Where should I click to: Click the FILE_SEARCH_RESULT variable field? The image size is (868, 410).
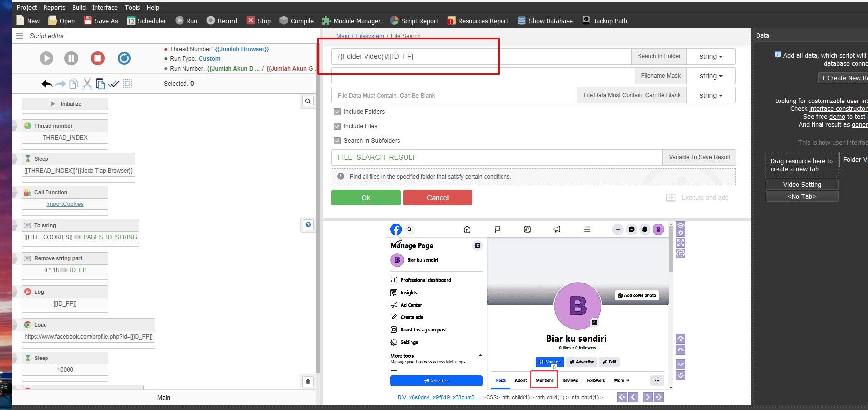pyautogui.click(x=497, y=157)
